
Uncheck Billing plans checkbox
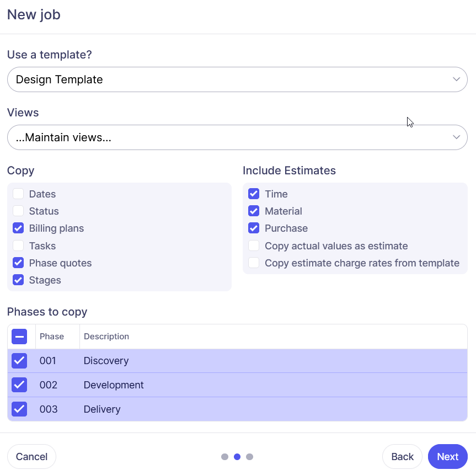[x=18, y=228]
